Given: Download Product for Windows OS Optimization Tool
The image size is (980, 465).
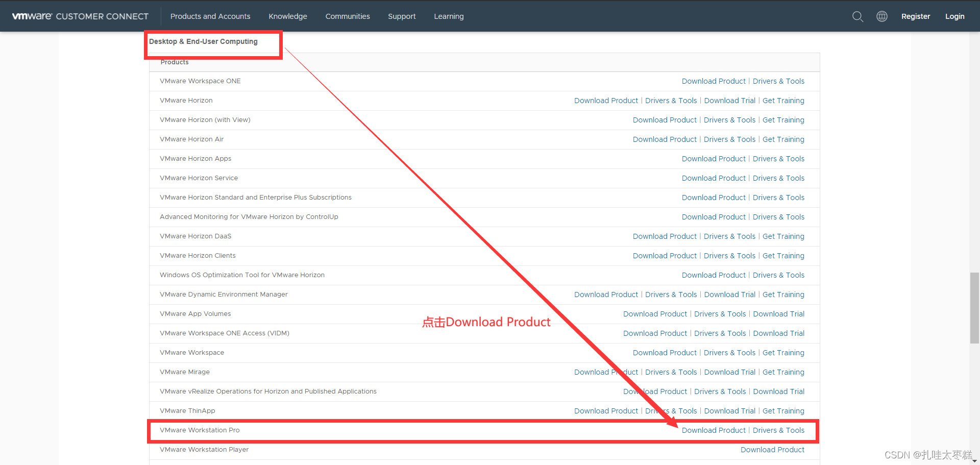Looking at the screenshot, I should (714, 275).
